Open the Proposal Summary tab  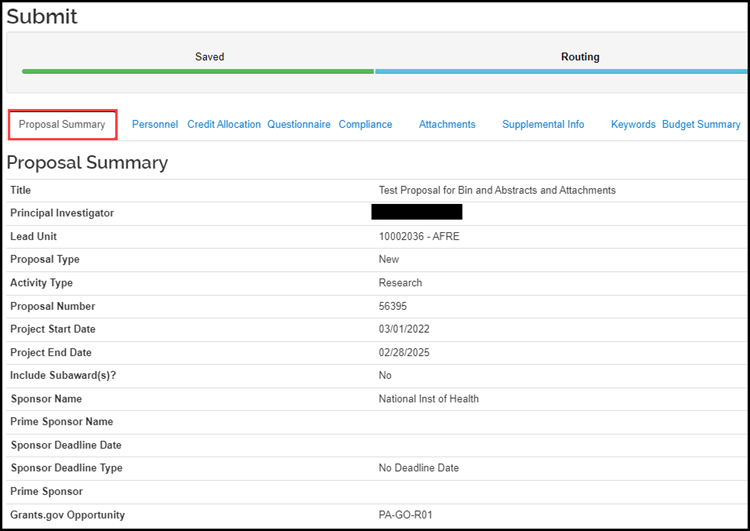[x=62, y=125]
